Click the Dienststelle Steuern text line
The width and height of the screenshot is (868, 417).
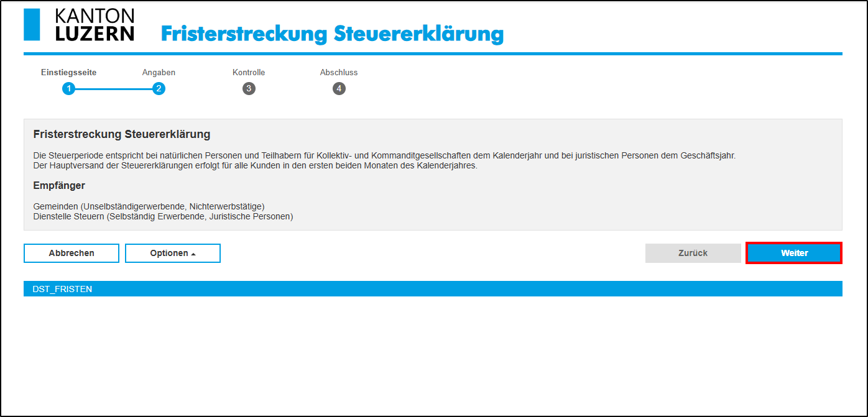coord(163,216)
